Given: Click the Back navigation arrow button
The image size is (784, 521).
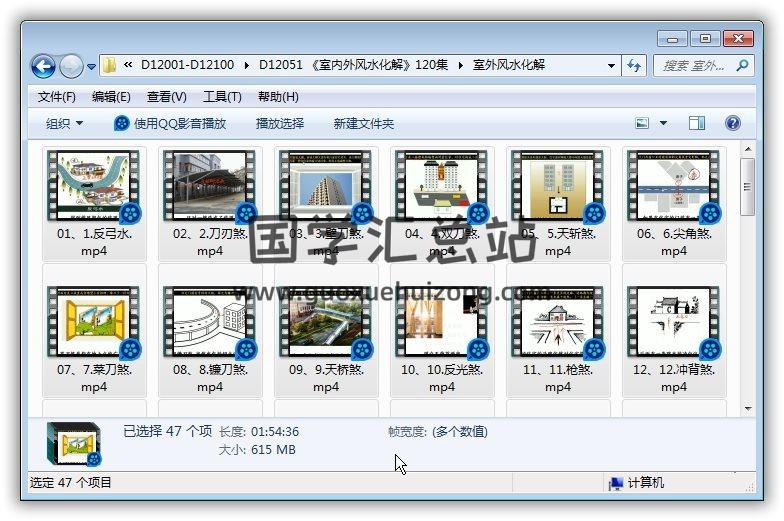Looking at the screenshot, I should 43,66.
